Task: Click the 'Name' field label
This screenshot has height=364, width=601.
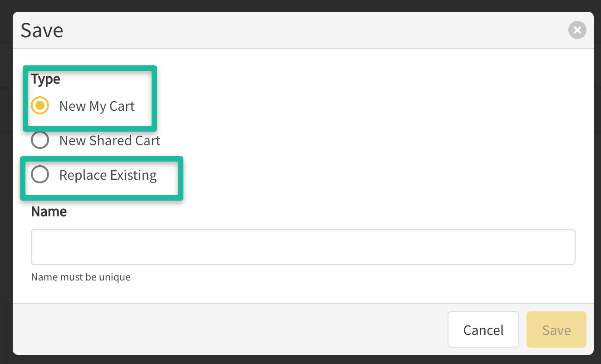Action: (49, 212)
